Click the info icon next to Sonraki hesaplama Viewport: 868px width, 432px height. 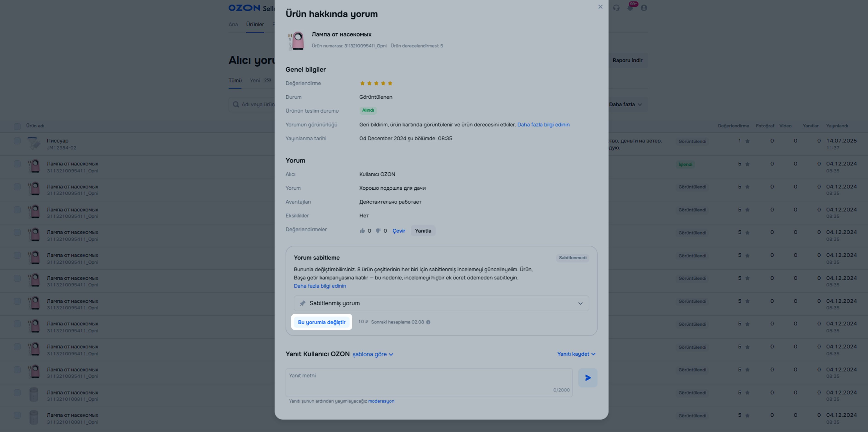428,322
